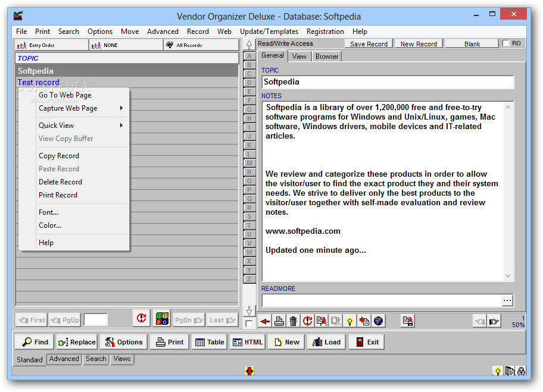543x392 pixels.
Task: Click the red refresh icon beside the trash can
Action: point(307,321)
